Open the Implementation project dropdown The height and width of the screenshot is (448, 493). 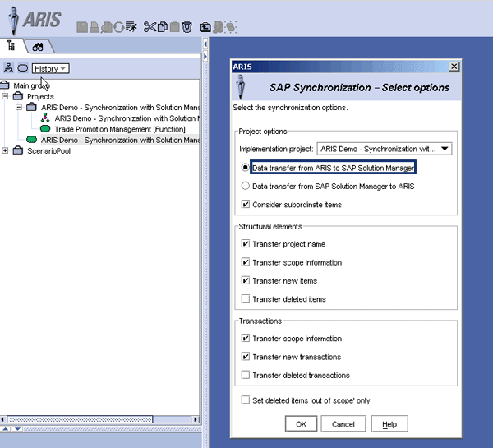385,149
